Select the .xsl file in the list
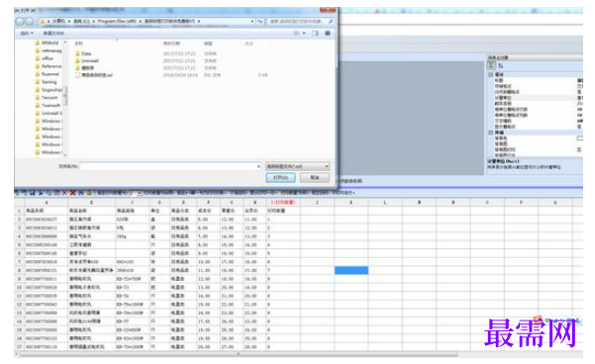The image size is (595, 364). (94, 75)
